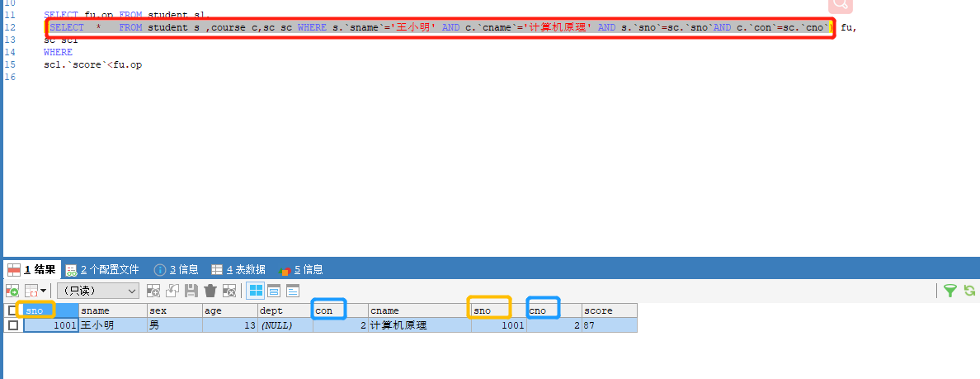Click the green filter funnel icon
The height and width of the screenshot is (379, 980).
(x=950, y=291)
